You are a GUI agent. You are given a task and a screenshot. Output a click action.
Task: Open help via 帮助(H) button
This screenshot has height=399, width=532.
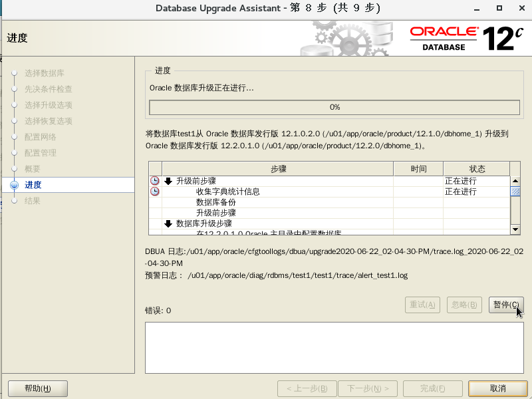[37, 388]
